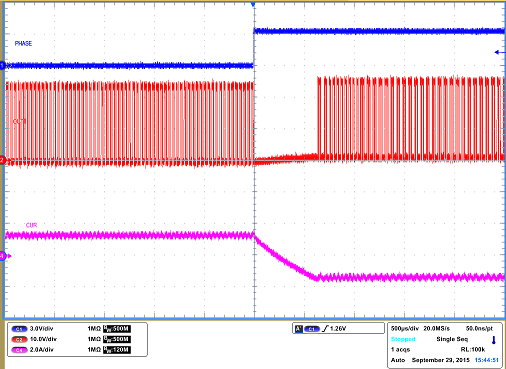This screenshot has height=369, width=506.
Task: Click the A trigger icon in the trigger box
Action: (x=299, y=329)
